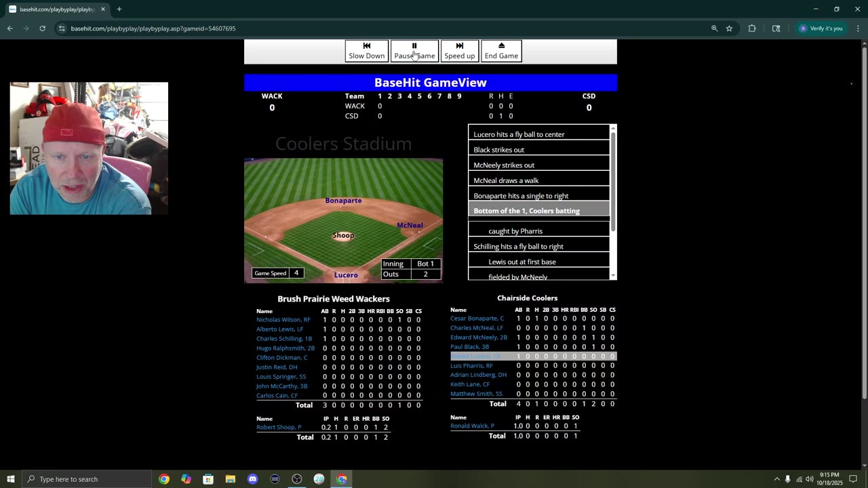The height and width of the screenshot is (488, 868).
Task: Pause the game with Pause Game button
Action: pos(414,51)
